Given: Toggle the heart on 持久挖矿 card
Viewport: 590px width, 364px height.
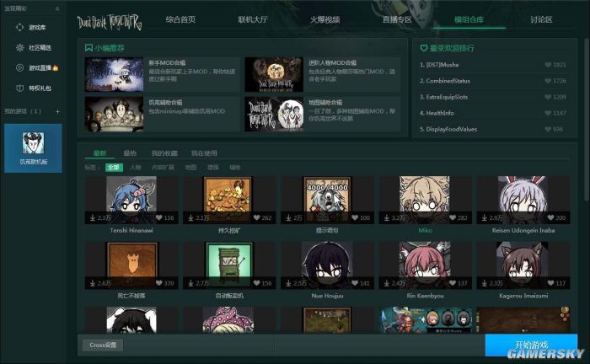Looking at the screenshot, I should point(256,217).
